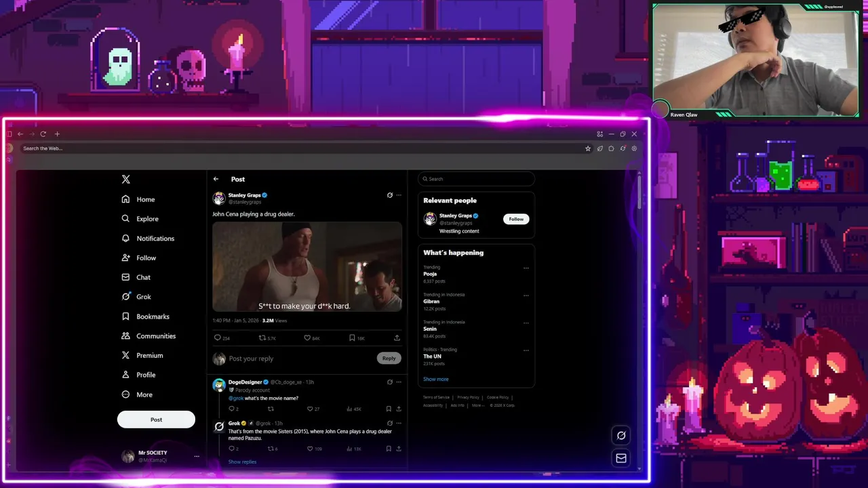Open options for the Gibran trend
868x488 pixels.
click(x=526, y=296)
